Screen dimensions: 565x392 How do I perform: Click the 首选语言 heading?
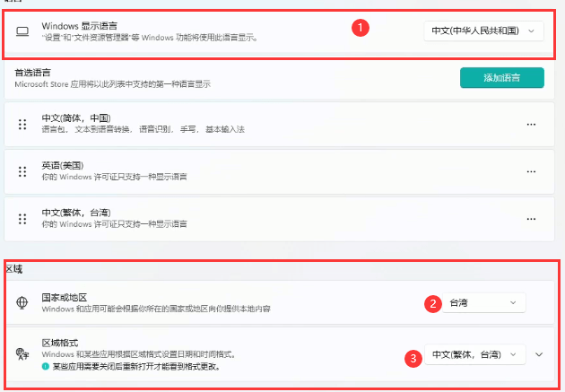(x=32, y=73)
